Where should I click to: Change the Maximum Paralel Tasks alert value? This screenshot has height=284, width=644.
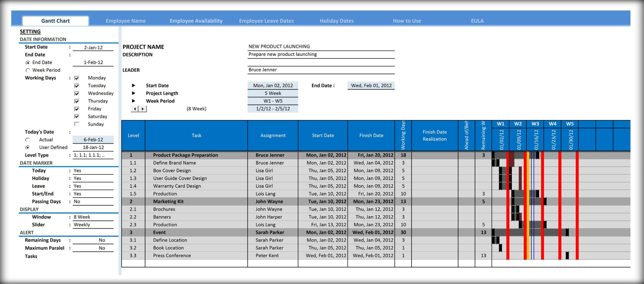click(x=93, y=248)
